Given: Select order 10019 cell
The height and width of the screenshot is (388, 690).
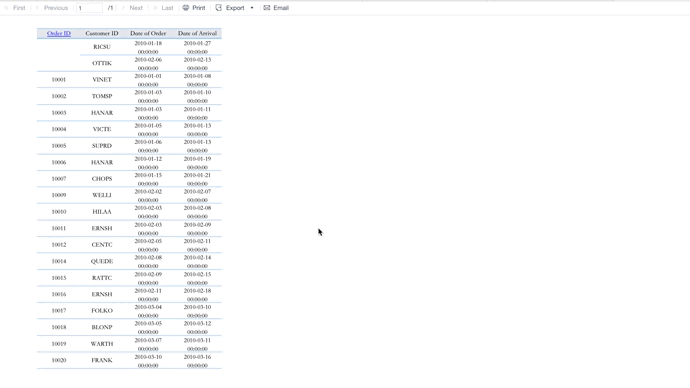Looking at the screenshot, I should (x=59, y=344).
